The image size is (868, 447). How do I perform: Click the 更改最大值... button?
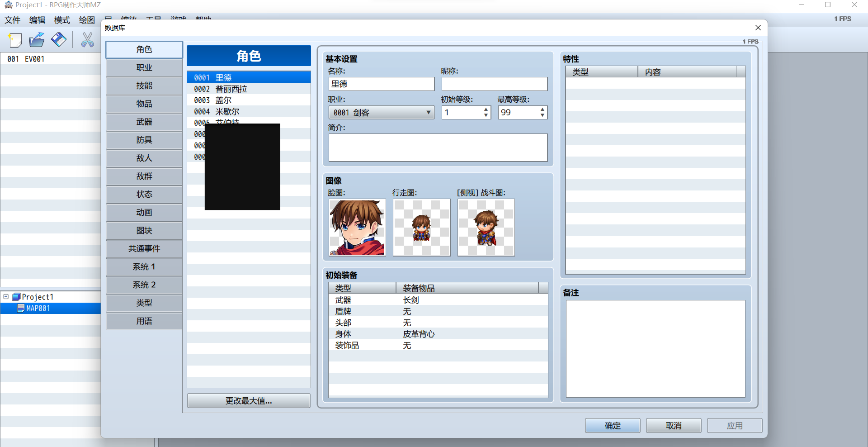point(249,401)
